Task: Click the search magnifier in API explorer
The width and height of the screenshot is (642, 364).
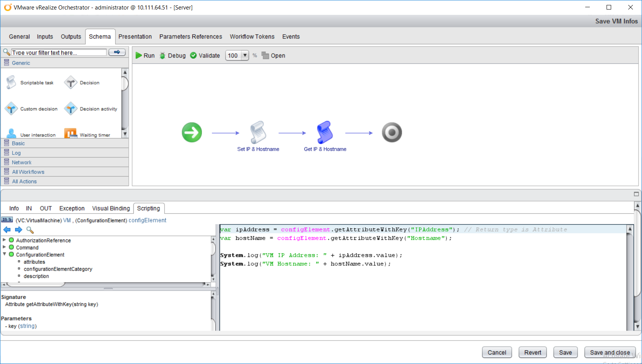Action: click(30, 230)
